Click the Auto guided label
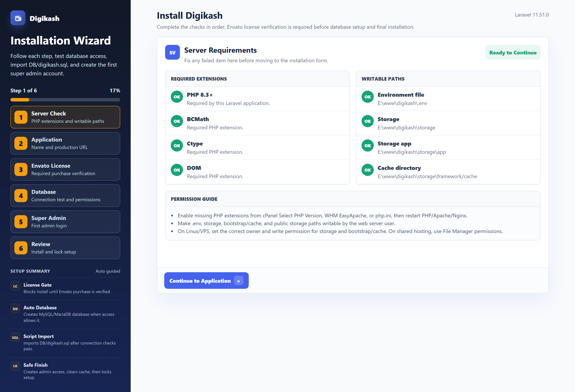This screenshot has width=575, height=392. [108, 271]
